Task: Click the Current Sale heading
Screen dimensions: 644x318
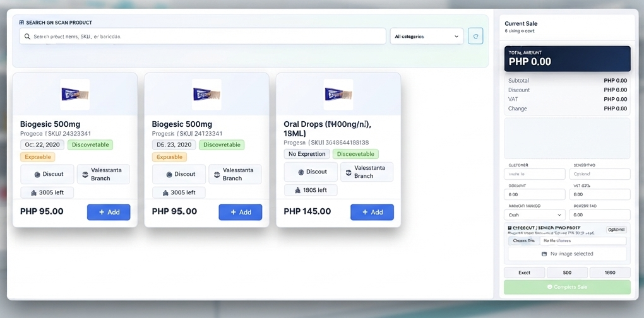Action: pos(521,24)
